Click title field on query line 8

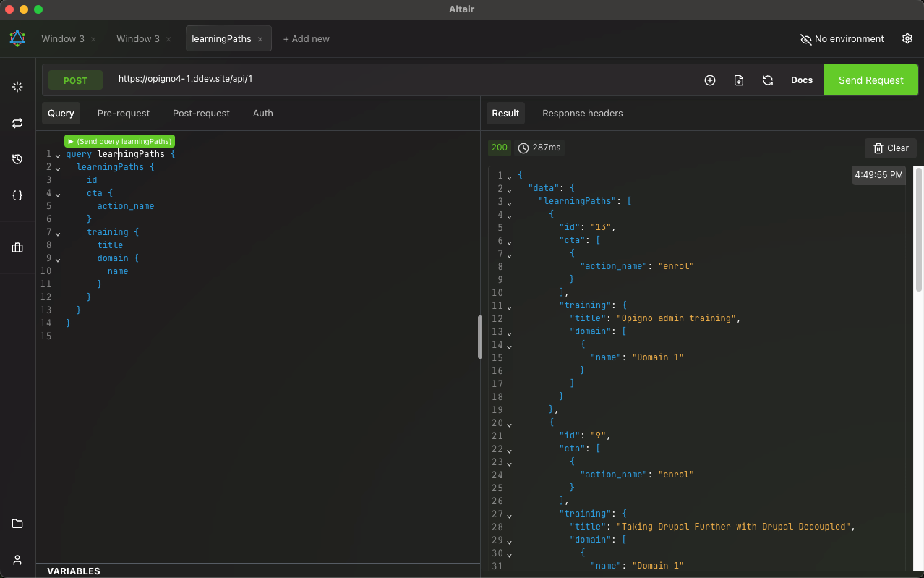point(111,245)
